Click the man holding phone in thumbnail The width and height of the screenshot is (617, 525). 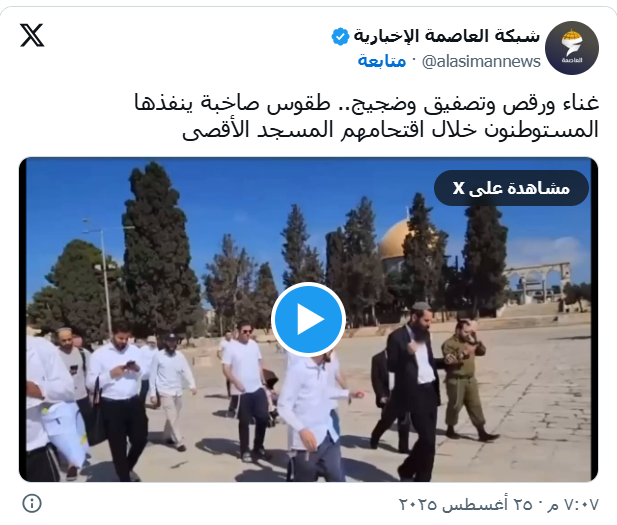118,397
